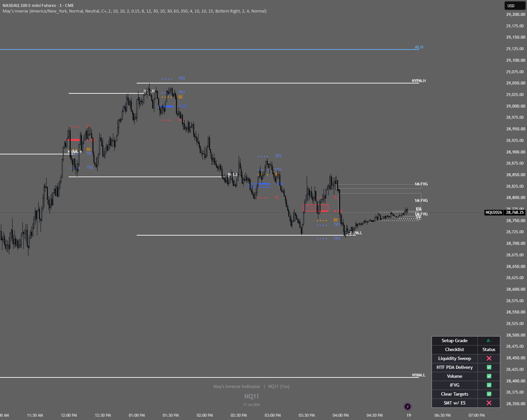Click the purple lightning bolt icon
The height and width of the screenshot is (420, 527).
[x=408, y=406]
